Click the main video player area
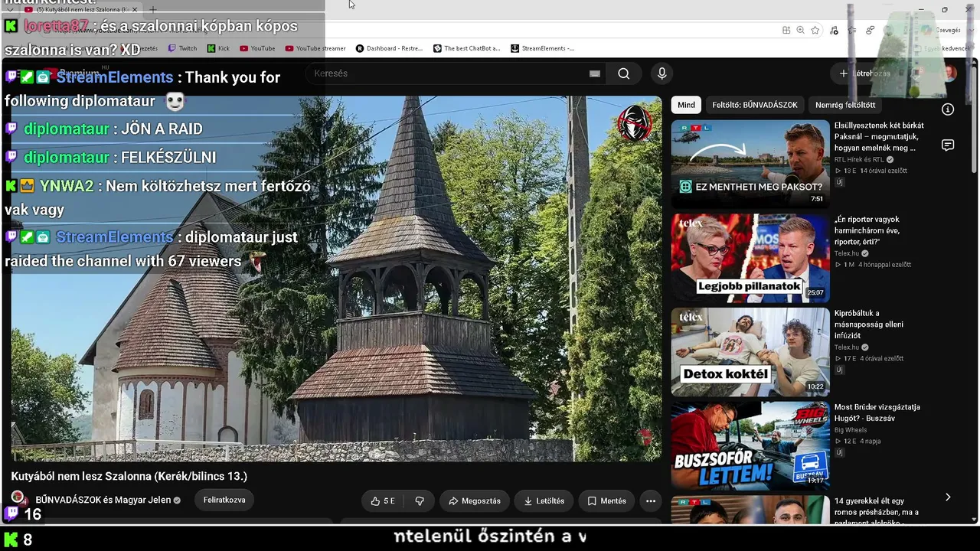Image resolution: width=980 pixels, height=551 pixels. click(x=336, y=279)
